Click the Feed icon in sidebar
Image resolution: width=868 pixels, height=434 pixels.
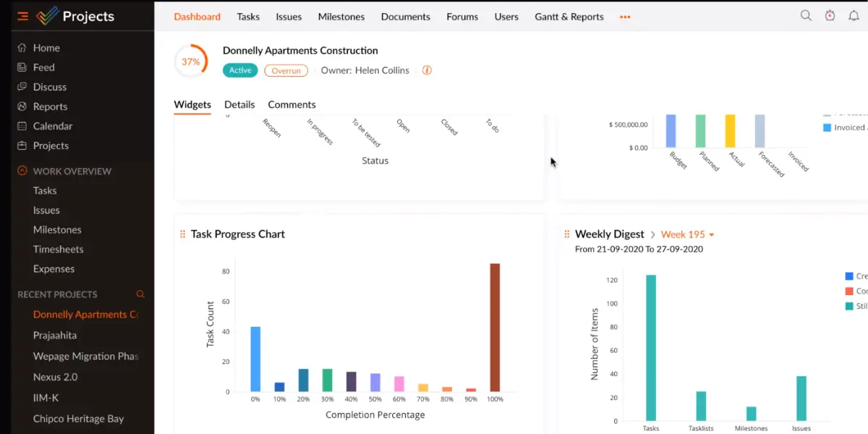point(22,67)
